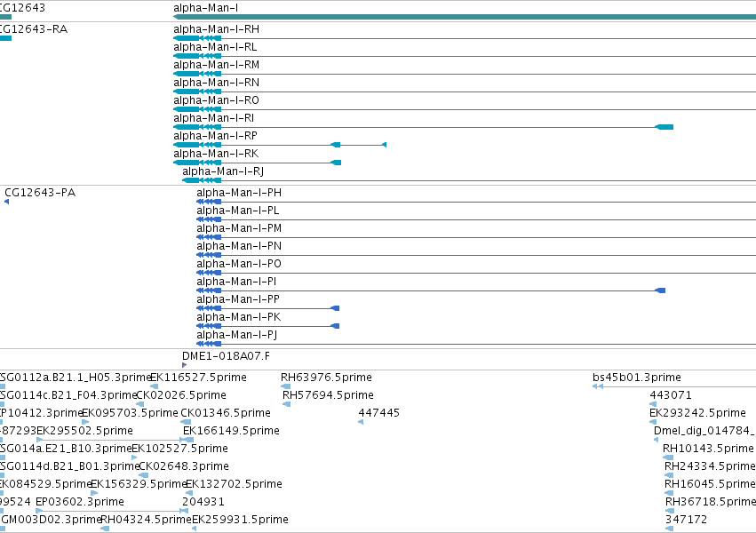Select EST RH04324.5prime
This screenshot has width=756, height=533.
146,521
